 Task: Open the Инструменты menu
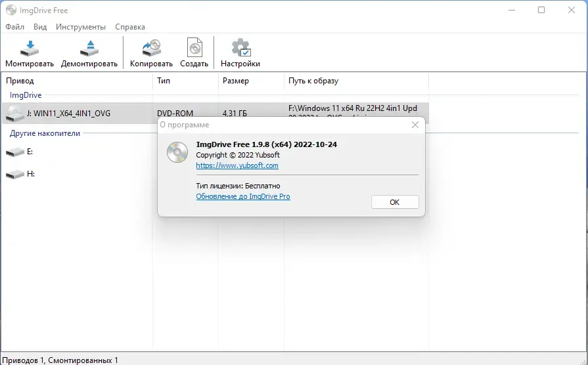click(81, 27)
